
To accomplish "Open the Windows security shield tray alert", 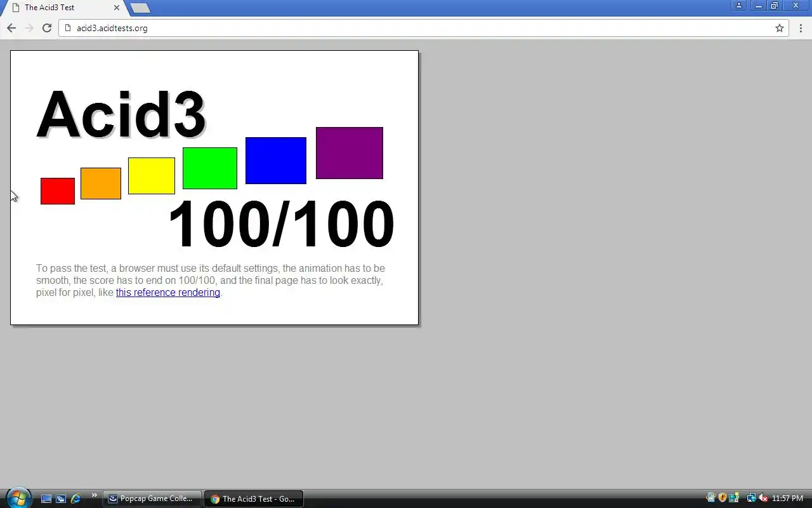I will tap(723, 498).
